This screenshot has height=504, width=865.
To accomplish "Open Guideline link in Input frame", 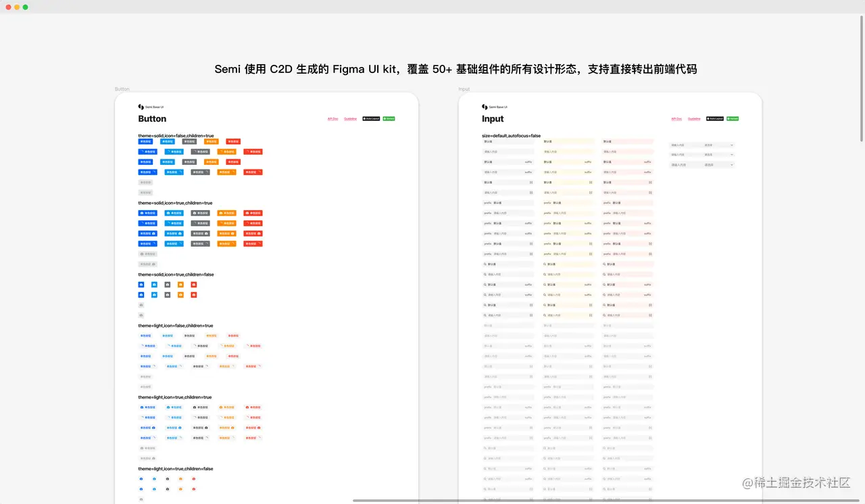I will pyautogui.click(x=695, y=118).
